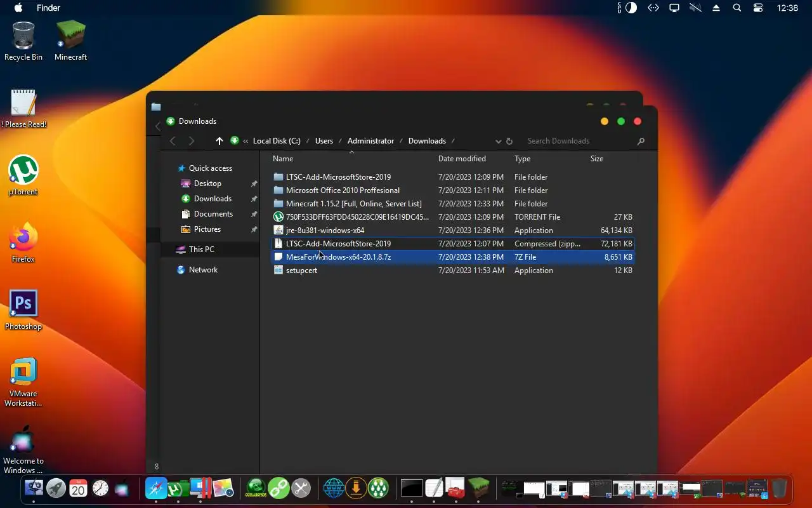Open Desktop in the Quick access sidebar
This screenshot has height=508, width=812.
point(207,184)
